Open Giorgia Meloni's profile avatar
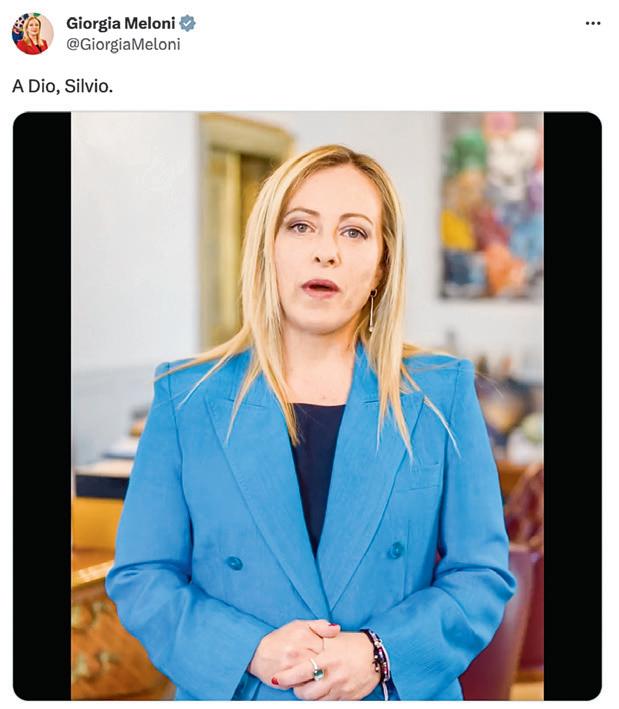 tap(33, 34)
